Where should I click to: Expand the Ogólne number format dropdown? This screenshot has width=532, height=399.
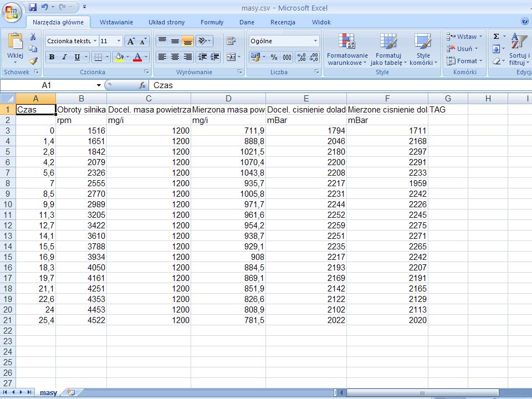pos(315,41)
